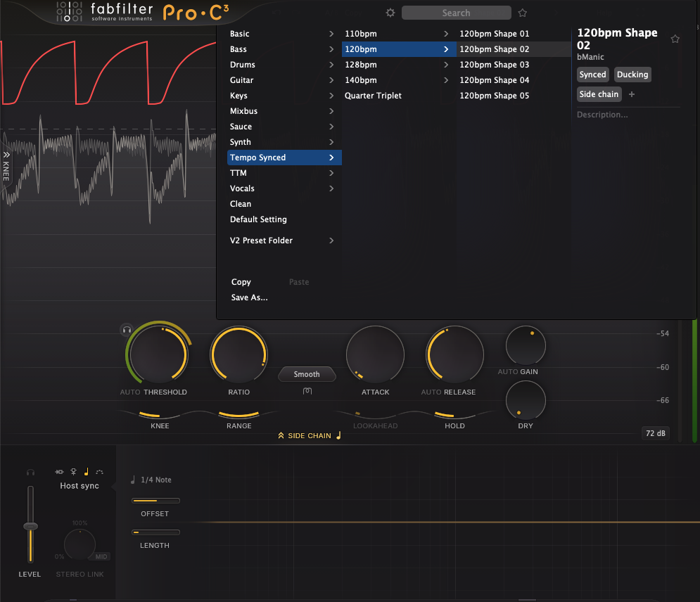This screenshot has height=602, width=700.
Task: Enable AUTO gain
Action: 507,372
